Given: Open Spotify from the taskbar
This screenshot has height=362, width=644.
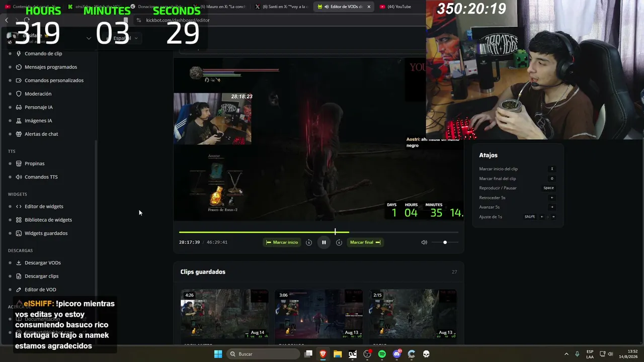Looking at the screenshot, I should tap(382, 354).
